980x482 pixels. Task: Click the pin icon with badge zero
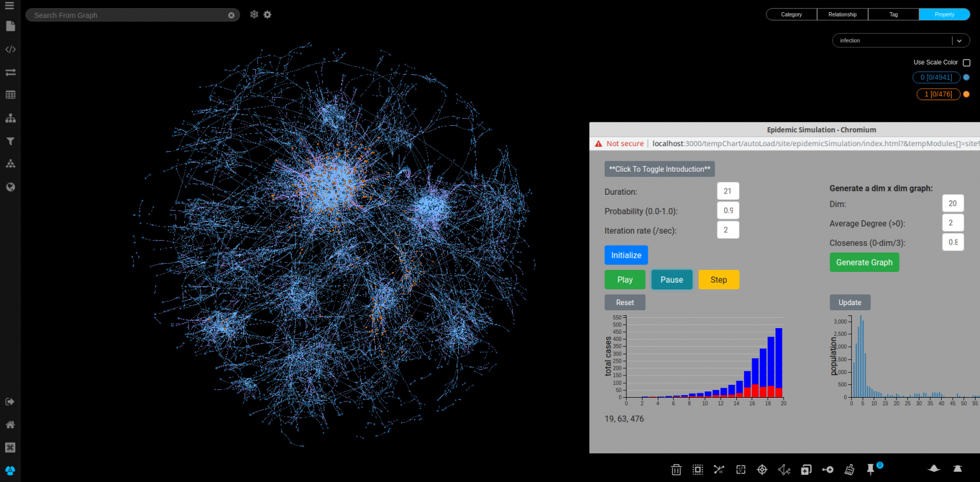pyautogui.click(x=870, y=469)
